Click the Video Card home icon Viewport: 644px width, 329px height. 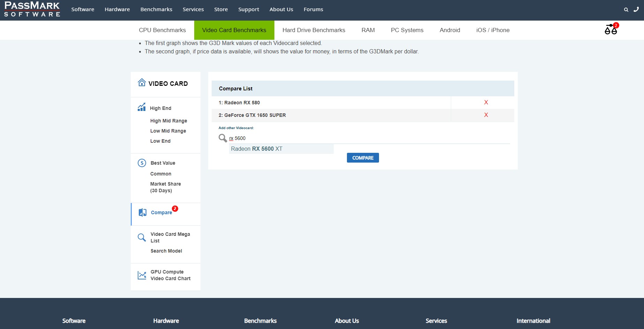(x=142, y=82)
